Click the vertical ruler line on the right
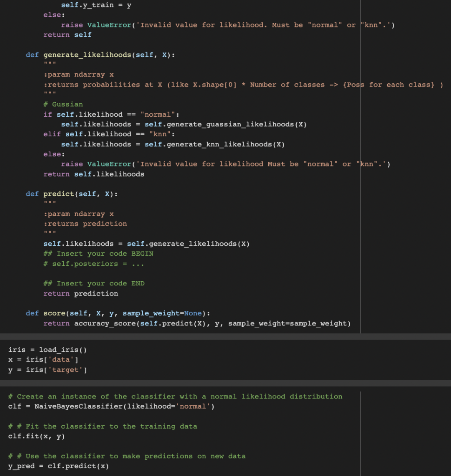451x476 pixels. pyautogui.click(x=361, y=186)
